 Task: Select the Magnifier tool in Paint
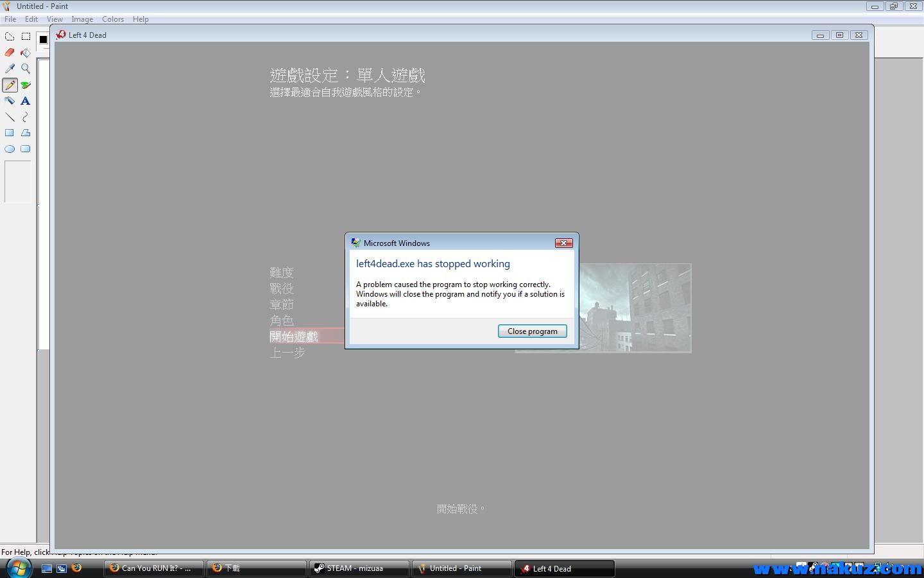(26, 69)
